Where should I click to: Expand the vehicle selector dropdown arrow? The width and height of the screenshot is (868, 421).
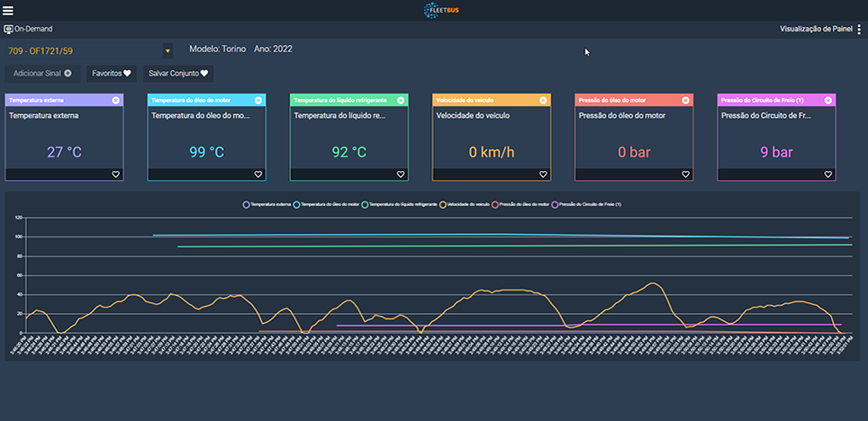pos(167,50)
